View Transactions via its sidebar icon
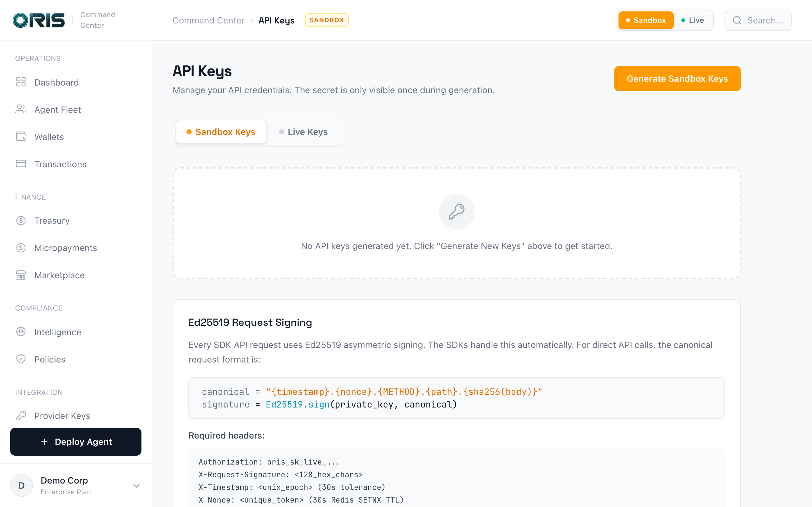 coord(21,164)
